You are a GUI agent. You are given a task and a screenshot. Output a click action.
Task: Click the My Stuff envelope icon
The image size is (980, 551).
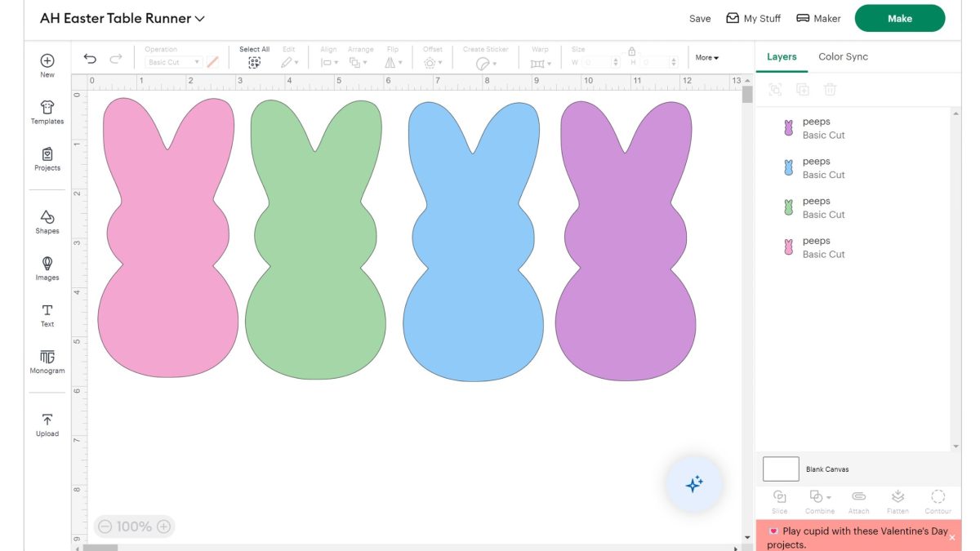(x=733, y=18)
